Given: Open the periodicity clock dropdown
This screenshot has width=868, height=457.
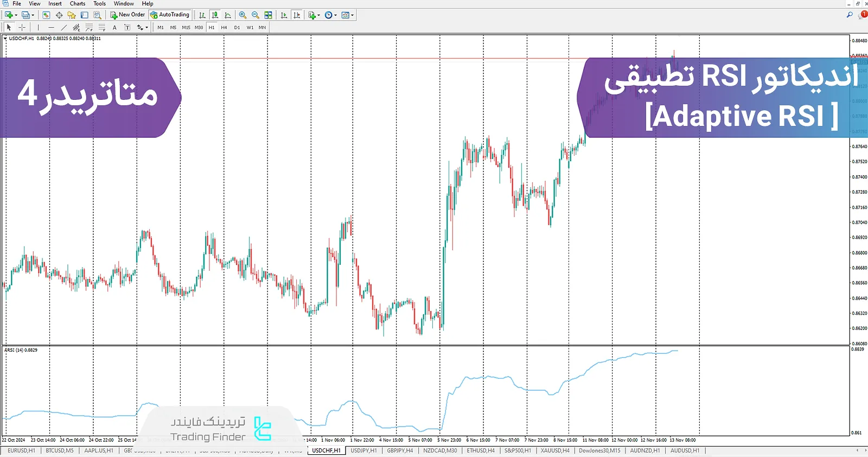Looking at the screenshot, I should click(x=330, y=15).
